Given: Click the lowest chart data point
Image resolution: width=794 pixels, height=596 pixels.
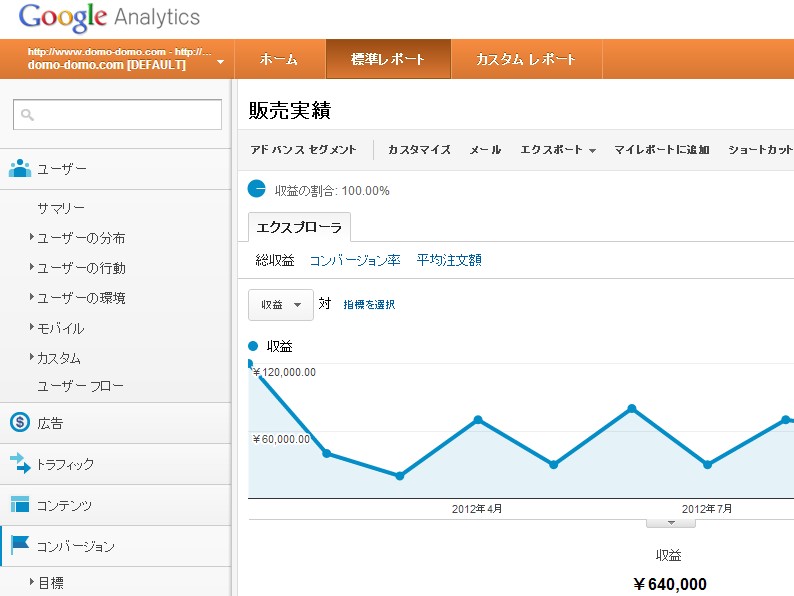Looking at the screenshot, I should (400, 476).
